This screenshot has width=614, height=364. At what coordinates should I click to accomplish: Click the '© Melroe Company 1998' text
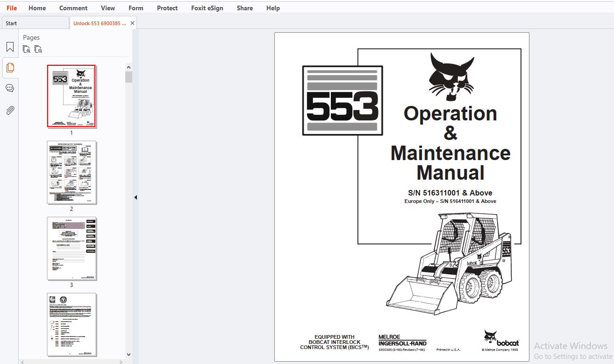(500, 350)
